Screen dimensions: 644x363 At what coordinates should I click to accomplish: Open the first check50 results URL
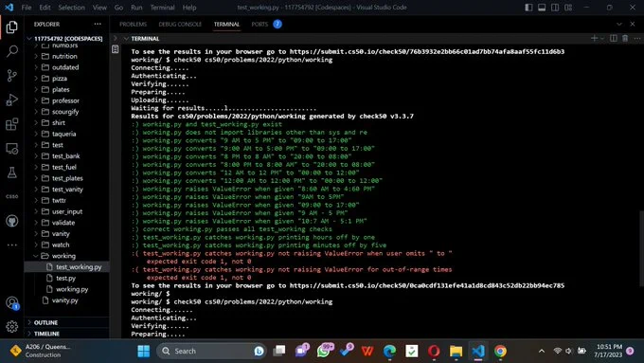427,52
